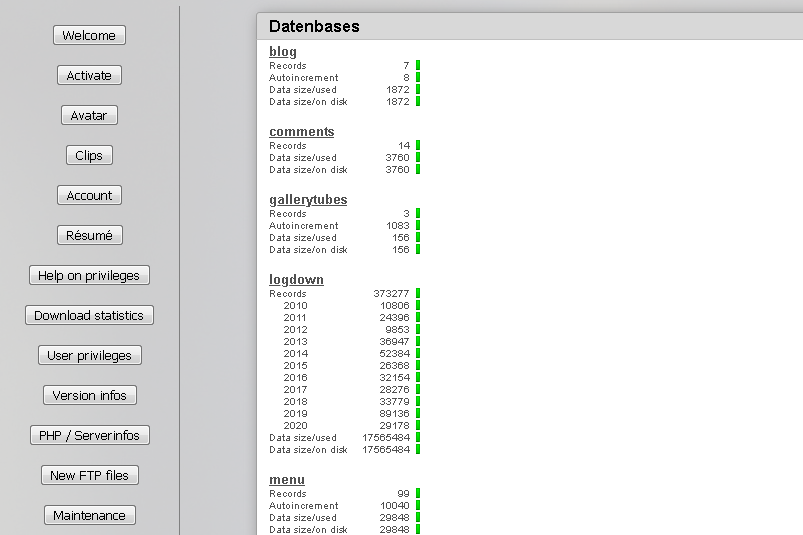
Task: Click the Welcome button
Action: [x=89, y=35]
